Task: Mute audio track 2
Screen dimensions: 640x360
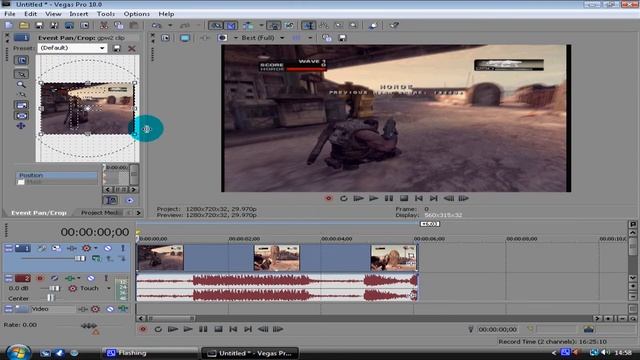Action: [x=91, y=278]
